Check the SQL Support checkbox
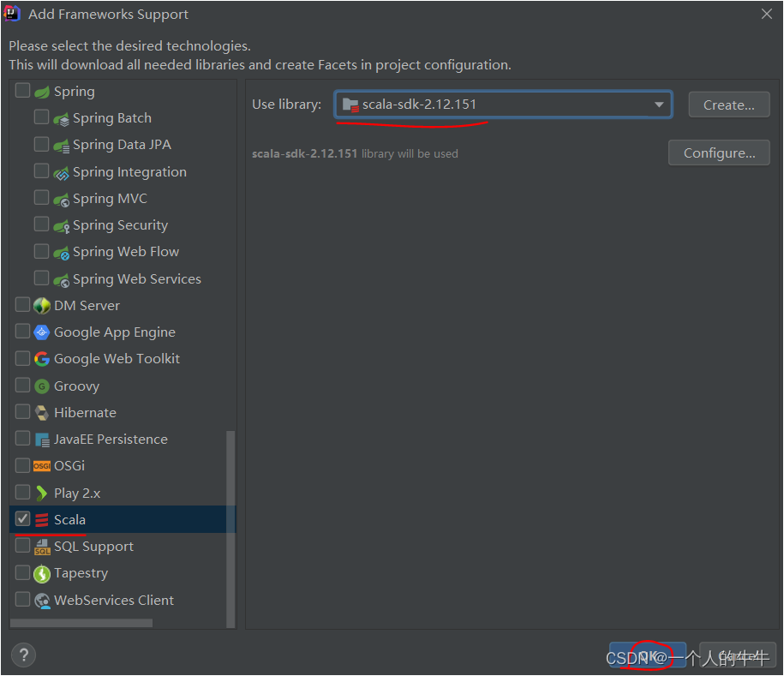This screenshot has height=676, width=784. click(x=22, y=545)
